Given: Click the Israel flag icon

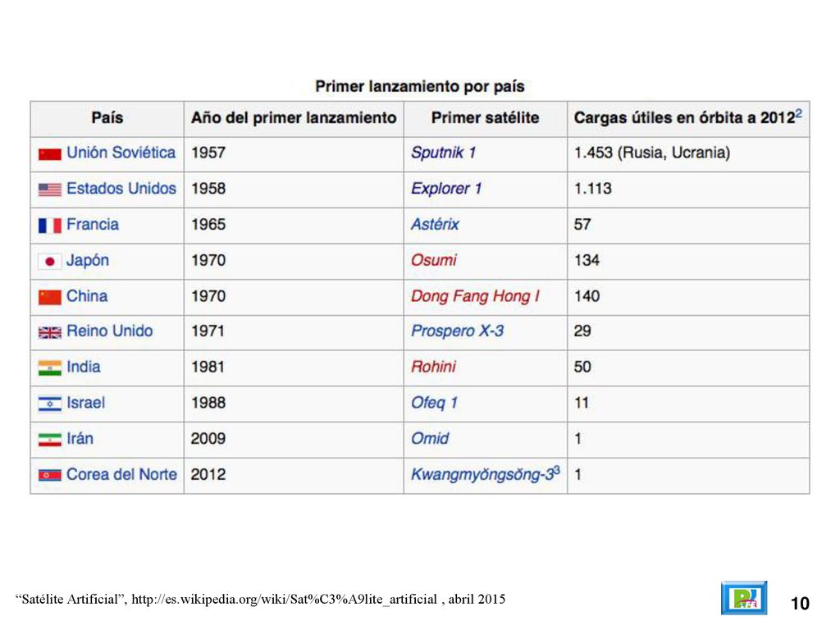Looking at the screenshot, I should coord(50,404).
